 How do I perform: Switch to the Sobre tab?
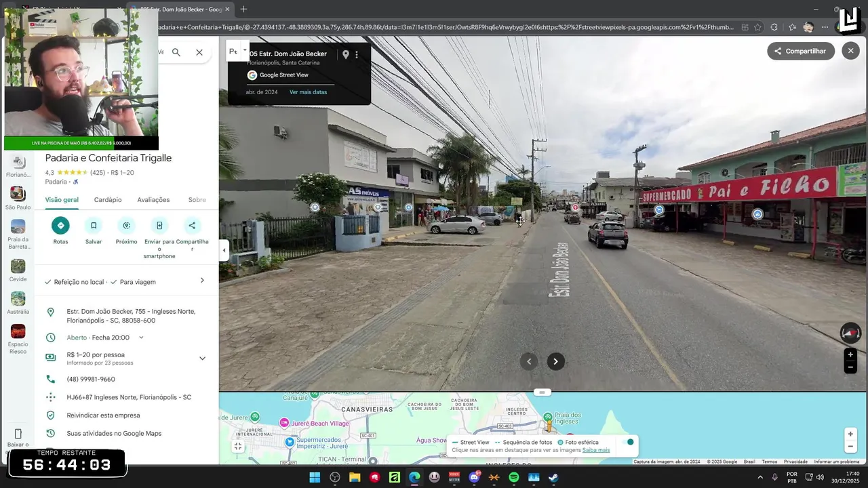click(x=197, y=200)
